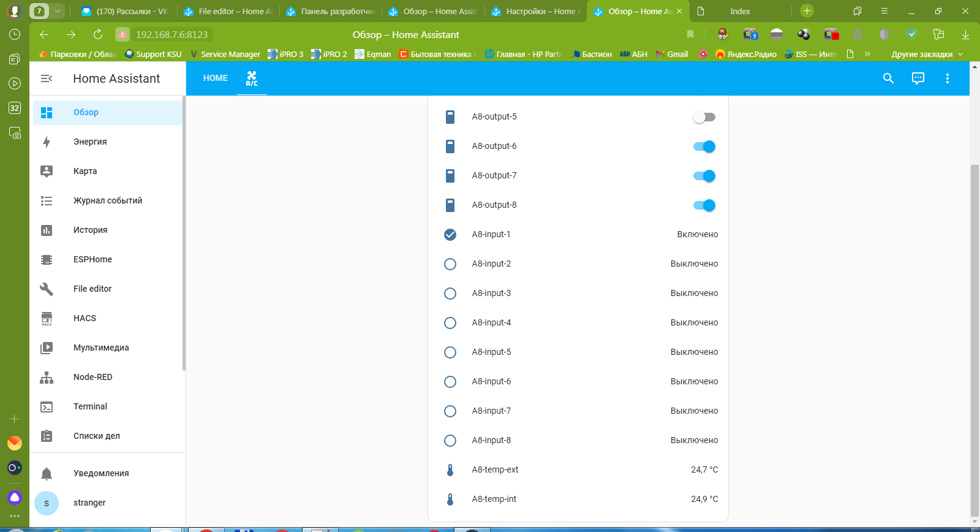Collapse the Home Assistant sidebar menu
This screenshot has height=532, width=980.
[x=47, y=78]
